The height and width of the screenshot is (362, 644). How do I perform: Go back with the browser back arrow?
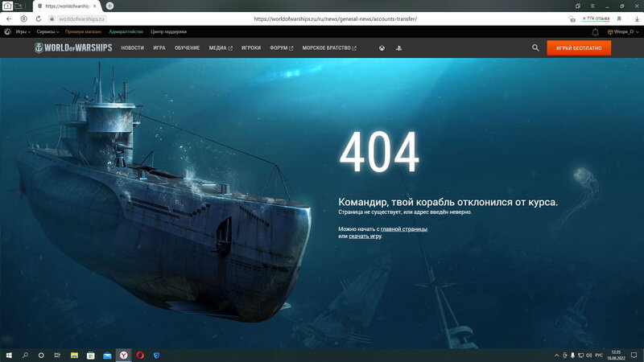click(9, 19)
